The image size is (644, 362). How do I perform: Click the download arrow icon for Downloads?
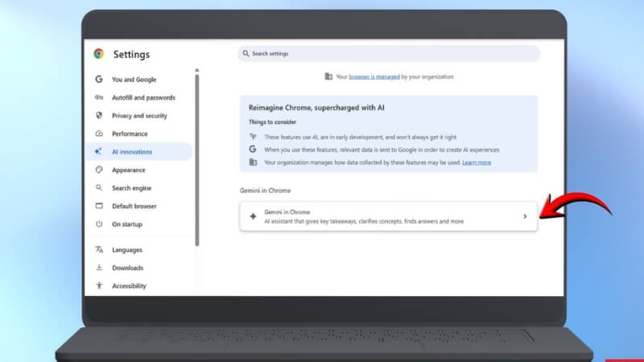[x=99, y=267]
